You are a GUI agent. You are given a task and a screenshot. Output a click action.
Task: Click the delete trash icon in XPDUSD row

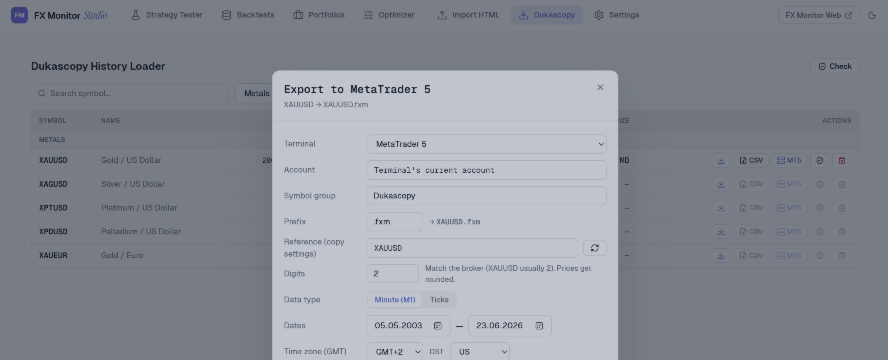click(x=842, y=232)
